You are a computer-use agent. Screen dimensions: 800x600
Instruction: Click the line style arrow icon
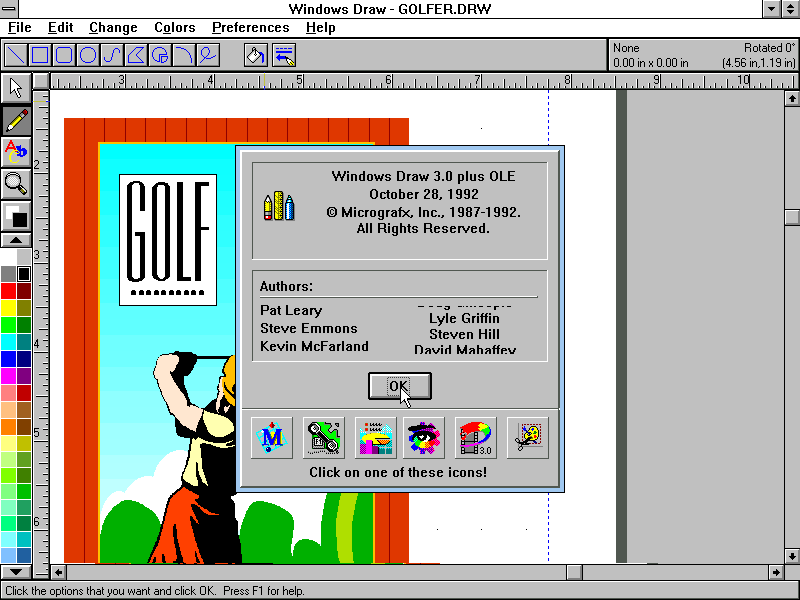284,55
